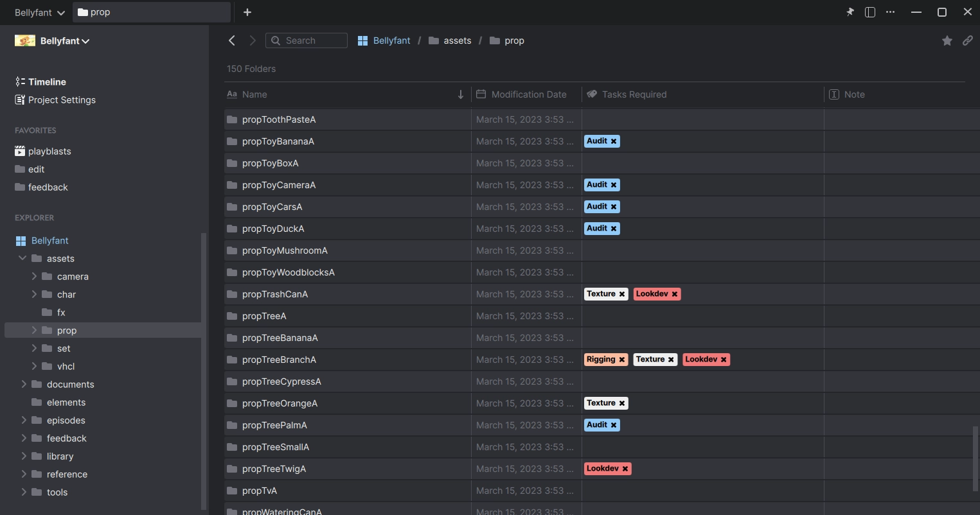Open Project Settings

(61, 100)
